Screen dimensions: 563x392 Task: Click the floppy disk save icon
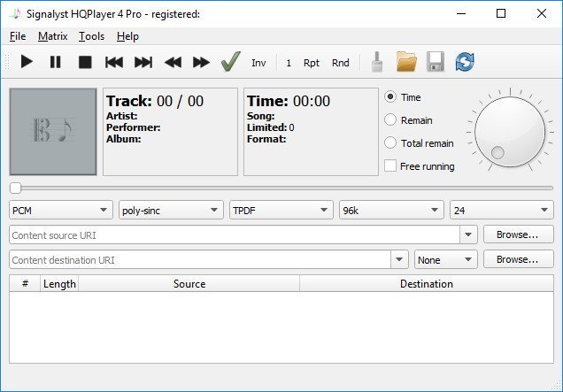[435, 62]
